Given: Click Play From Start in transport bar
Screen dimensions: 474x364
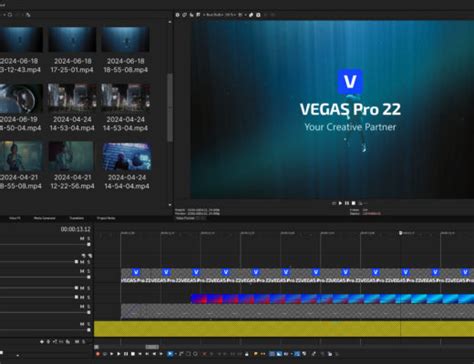Looking at the screenshot, I should pos(112,354).
